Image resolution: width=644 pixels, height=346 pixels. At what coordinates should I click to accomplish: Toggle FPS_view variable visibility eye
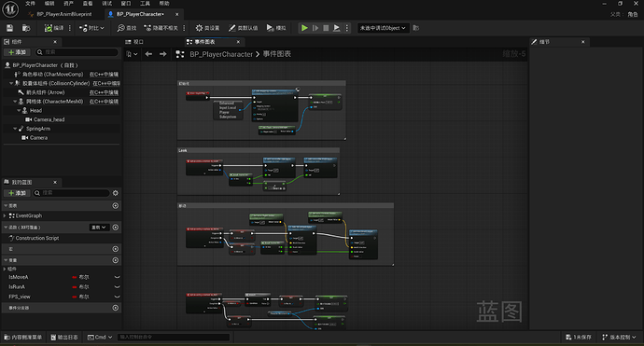point(117,297)
